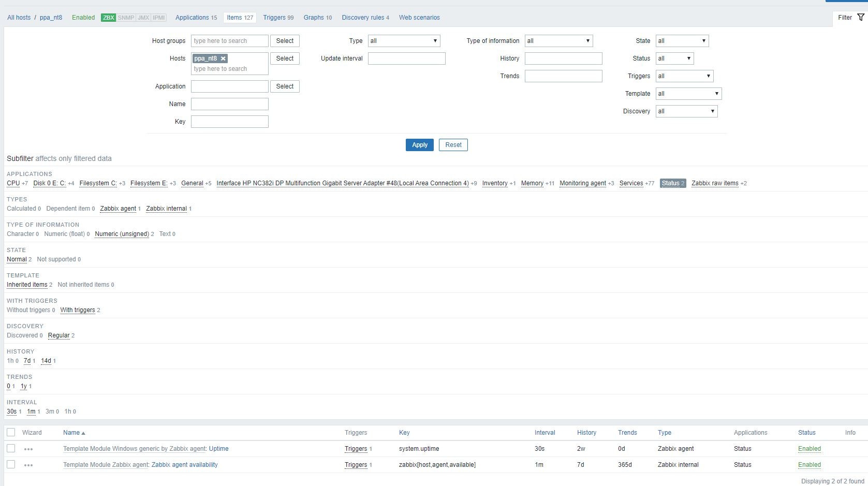Switch to the Triggers tab
Image resolution: width=868 pixels, height=486 pixels.
(274, 18)
